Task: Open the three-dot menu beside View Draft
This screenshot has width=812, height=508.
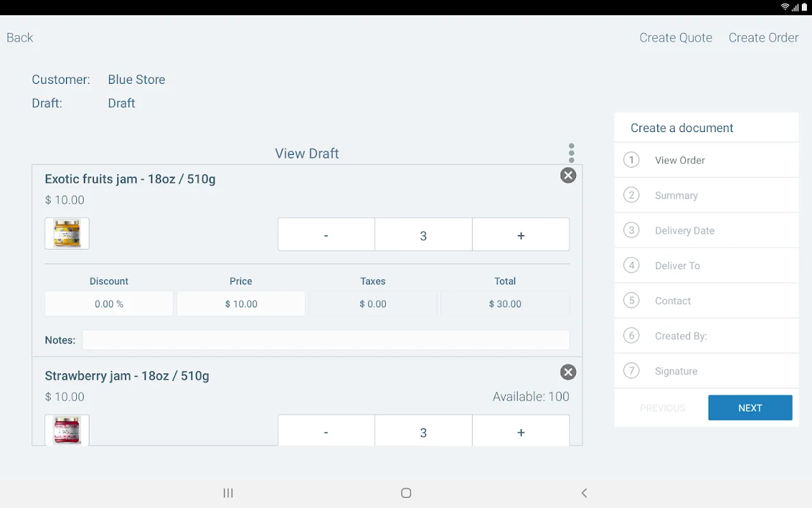Action: coord(572,153)
